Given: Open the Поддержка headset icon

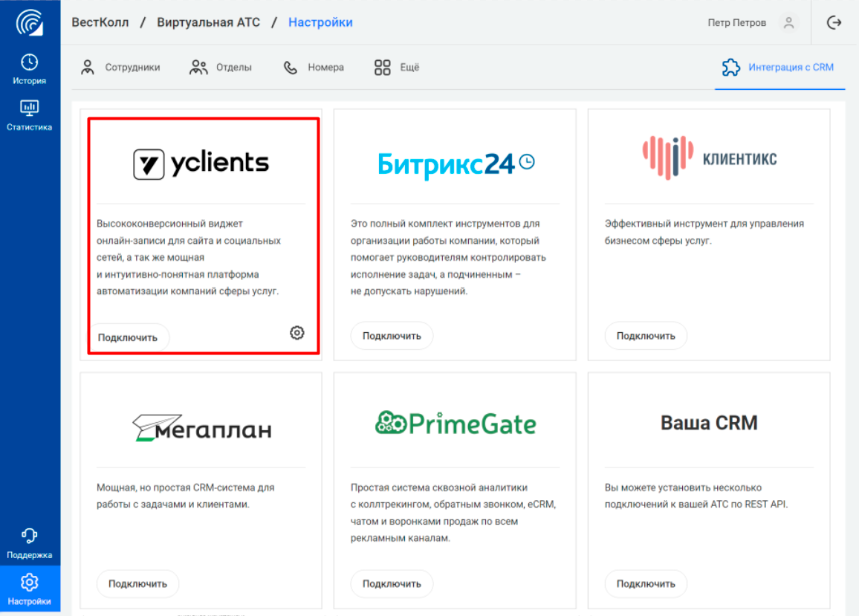Looking at the screenshot, I should (x=30, y=536).
